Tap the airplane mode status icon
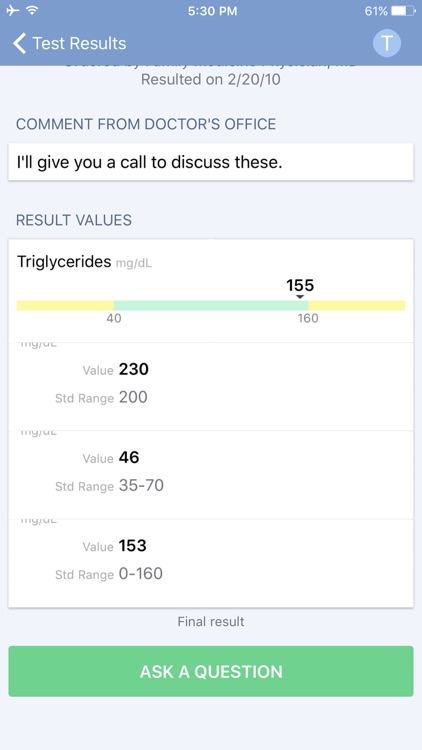This screenshot has height=750, width=422. (x=13, y=11)
